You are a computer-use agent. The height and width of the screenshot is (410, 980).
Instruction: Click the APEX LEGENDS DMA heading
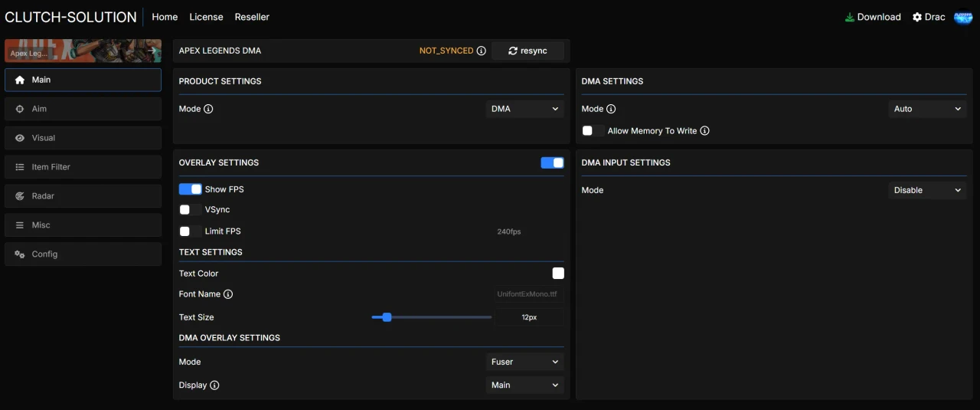[x=220, y=51]
